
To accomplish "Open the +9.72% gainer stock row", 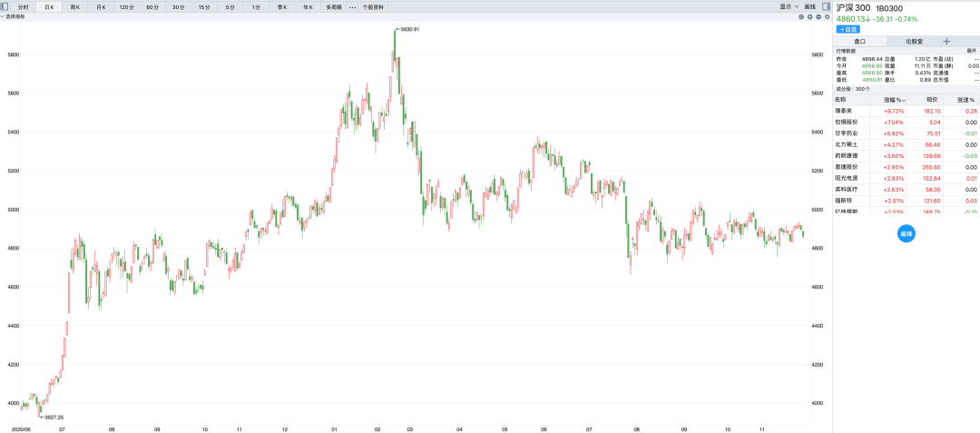I will pos(906,111).
